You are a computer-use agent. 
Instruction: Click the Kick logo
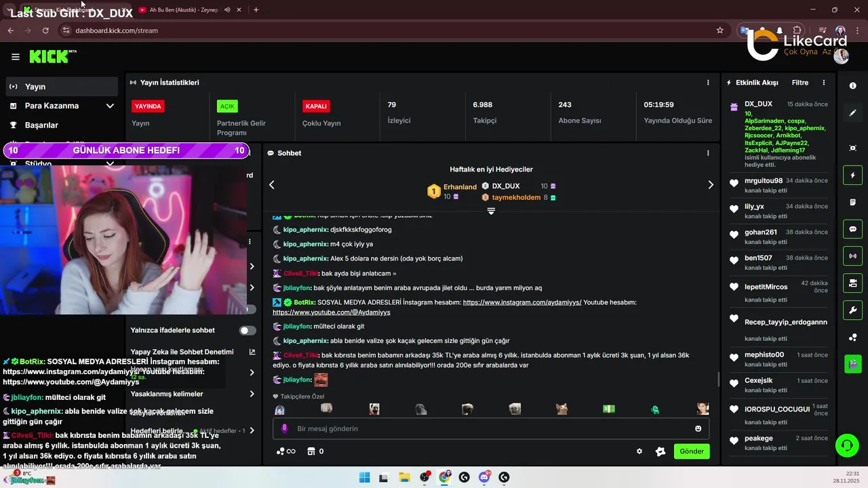[x=50, y=57]
